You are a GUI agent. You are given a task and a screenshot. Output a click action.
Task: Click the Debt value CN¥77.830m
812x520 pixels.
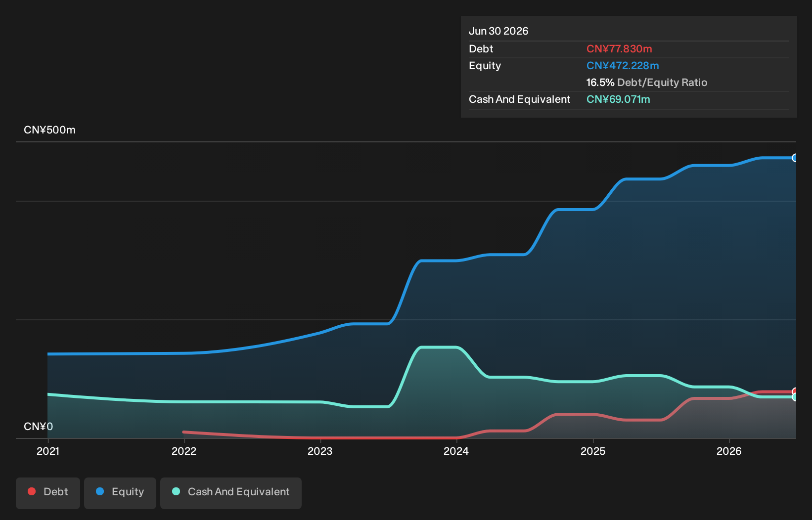coord(619,49)
